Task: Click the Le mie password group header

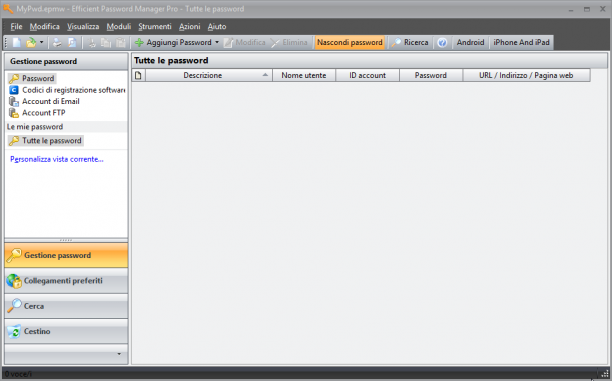Action: 66,127
